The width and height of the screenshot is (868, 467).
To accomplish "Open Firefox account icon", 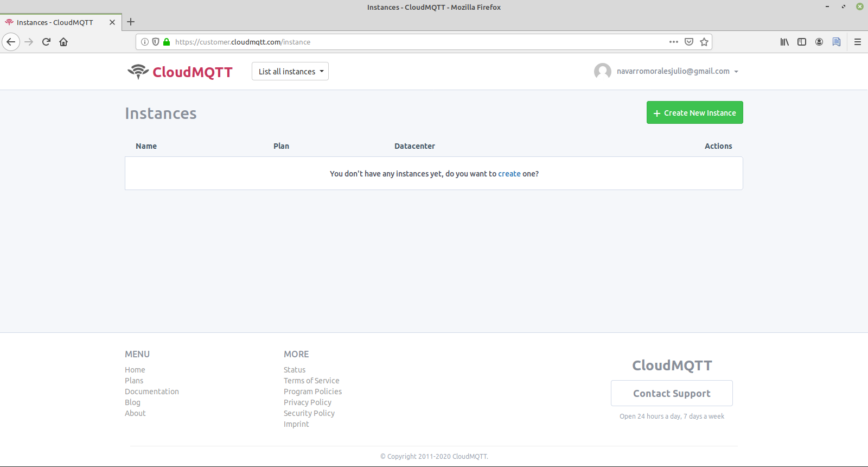I will click(x=819, y=42).
